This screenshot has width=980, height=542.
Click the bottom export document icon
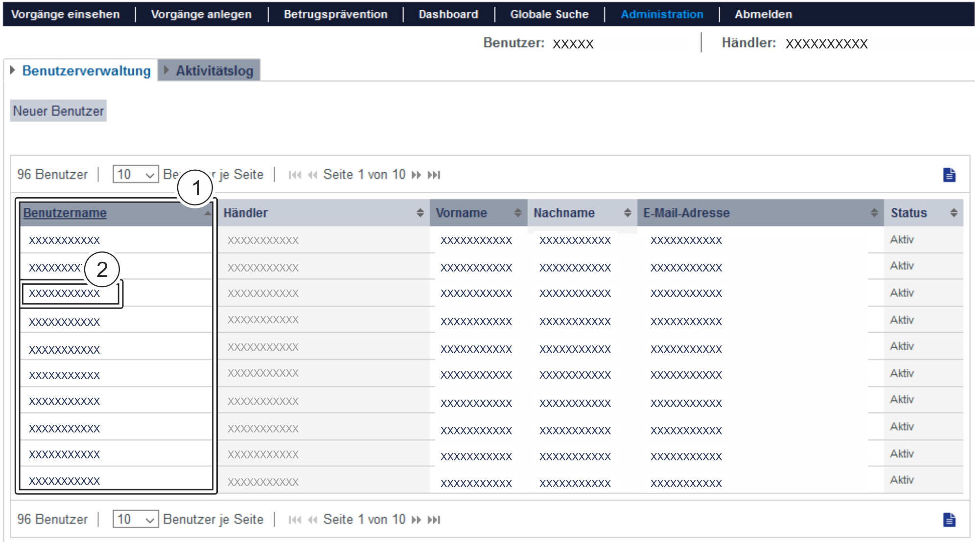pyautogui.click(x=949, y=519)
